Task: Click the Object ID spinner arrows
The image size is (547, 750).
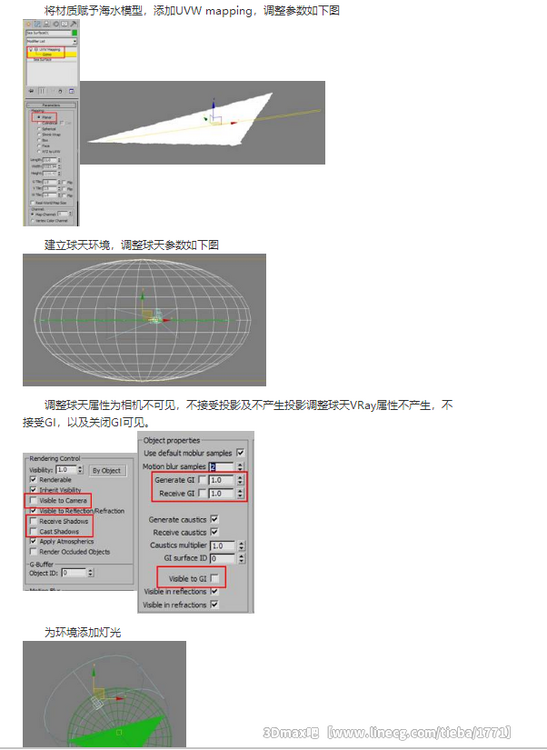Action: (91, 573)
